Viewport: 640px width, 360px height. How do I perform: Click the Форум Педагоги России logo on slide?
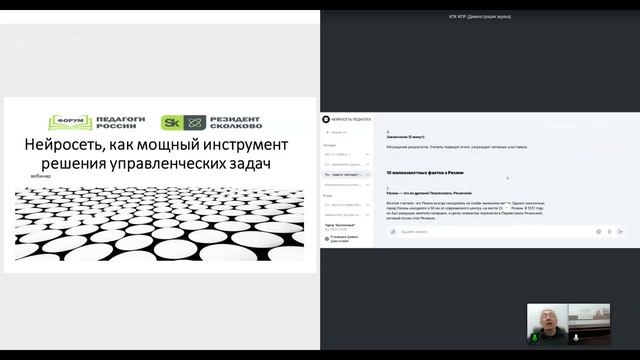tap(97, 122)
